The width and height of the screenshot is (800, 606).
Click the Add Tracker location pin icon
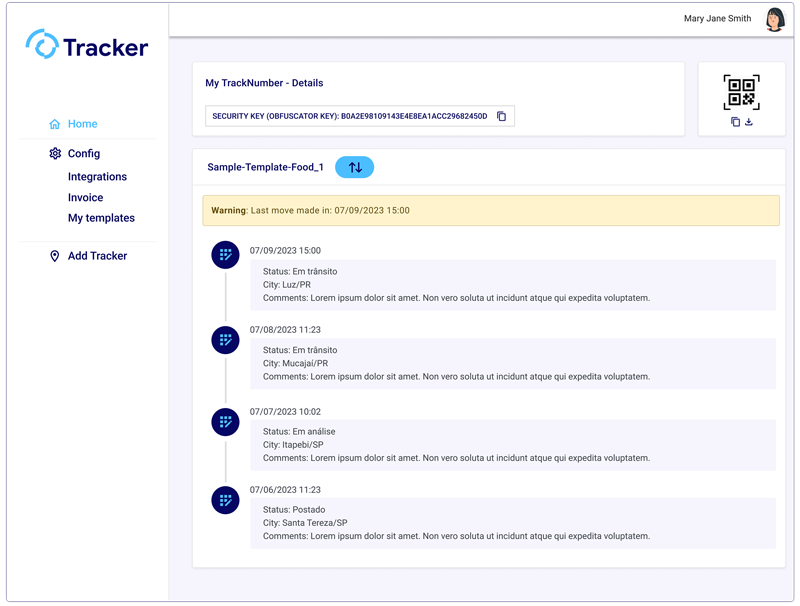click(x=55, y=256)
